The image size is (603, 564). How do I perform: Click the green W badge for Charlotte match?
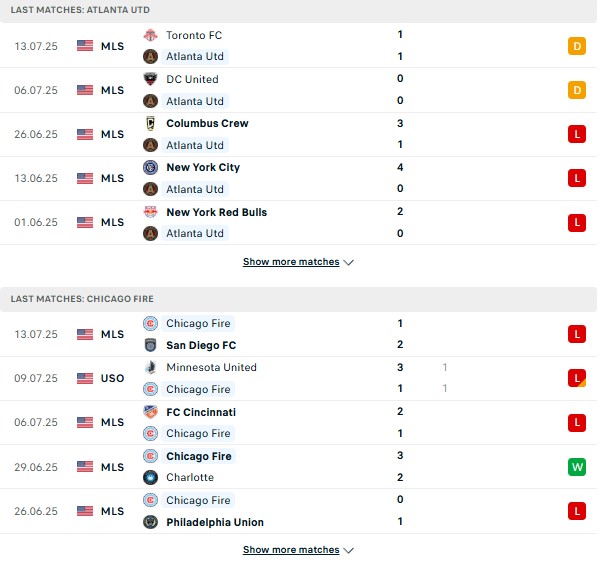[577, 467]
